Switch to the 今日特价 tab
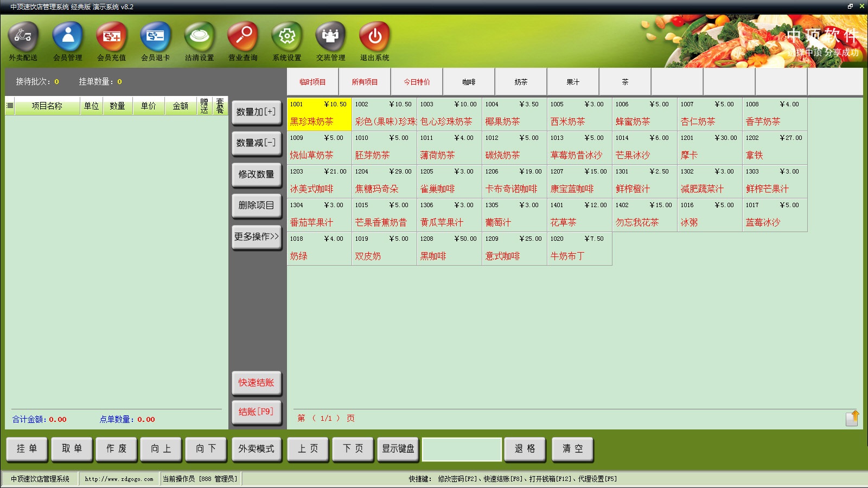The height and width of the screenshot is (488, 868). 417,82
